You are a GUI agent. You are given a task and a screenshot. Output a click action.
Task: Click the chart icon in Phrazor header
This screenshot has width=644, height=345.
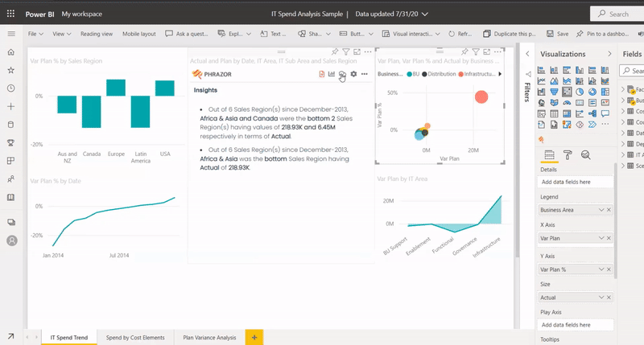332,74
